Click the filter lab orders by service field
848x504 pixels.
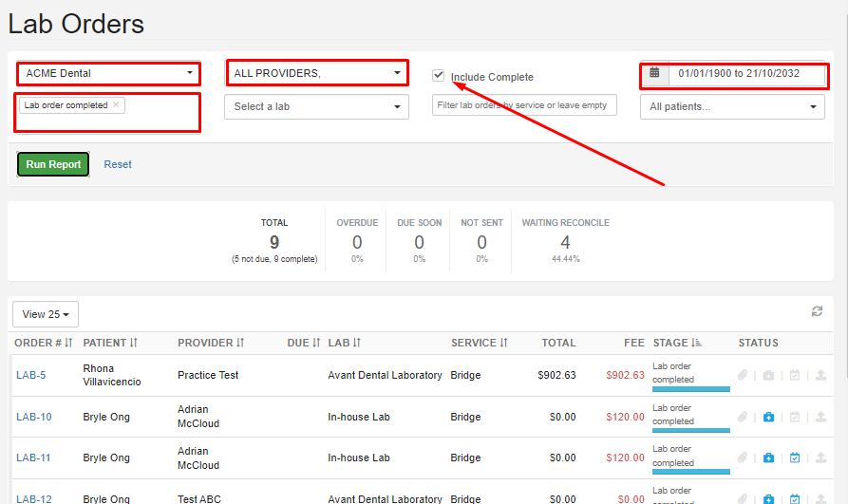tap(524, 105)
